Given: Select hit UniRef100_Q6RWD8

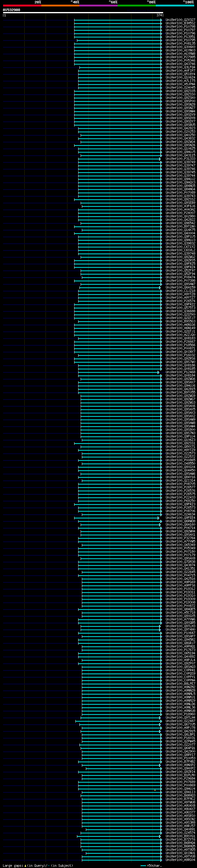Looking at the screenshot, I should tap(180, 521).
